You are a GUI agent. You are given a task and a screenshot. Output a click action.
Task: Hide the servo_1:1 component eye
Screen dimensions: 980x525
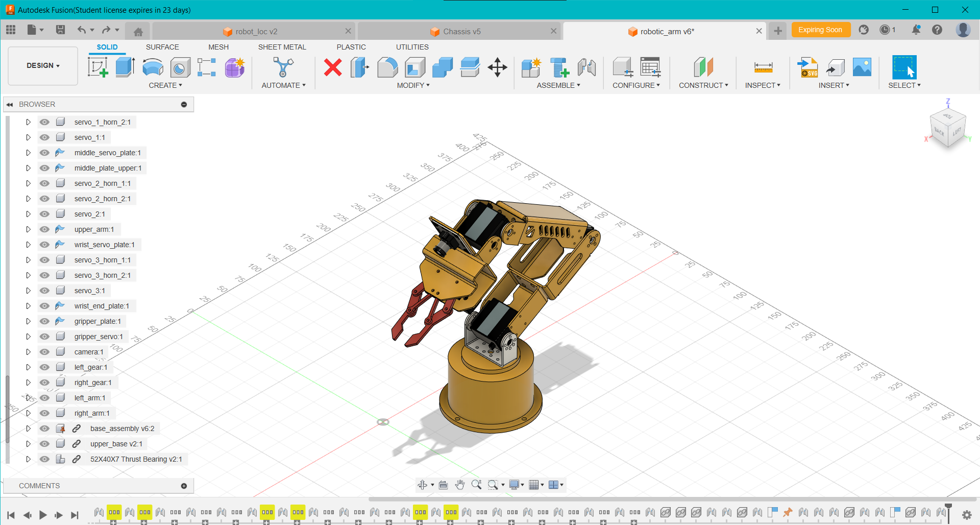click(44, 137)
